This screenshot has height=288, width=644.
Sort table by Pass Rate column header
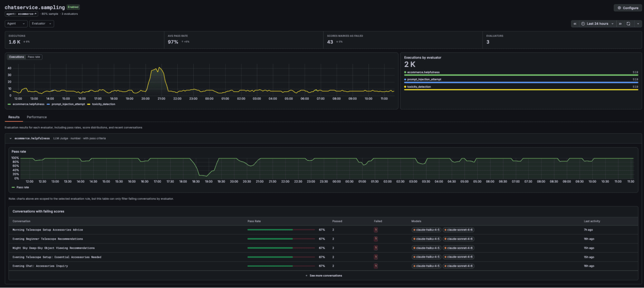[x=254, y=221]
